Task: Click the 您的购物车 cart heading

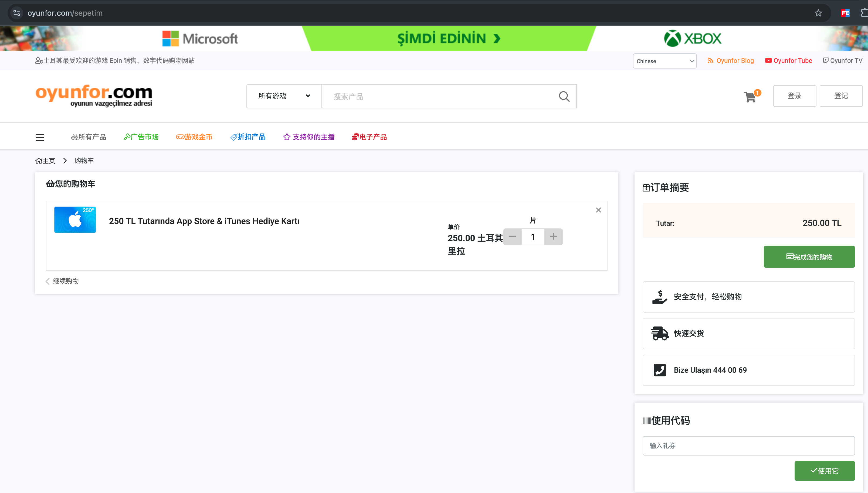Action: tap(70, 183)
